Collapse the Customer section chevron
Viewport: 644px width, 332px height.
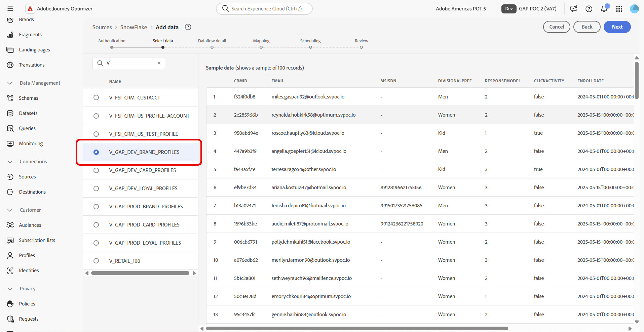point(10,210)
